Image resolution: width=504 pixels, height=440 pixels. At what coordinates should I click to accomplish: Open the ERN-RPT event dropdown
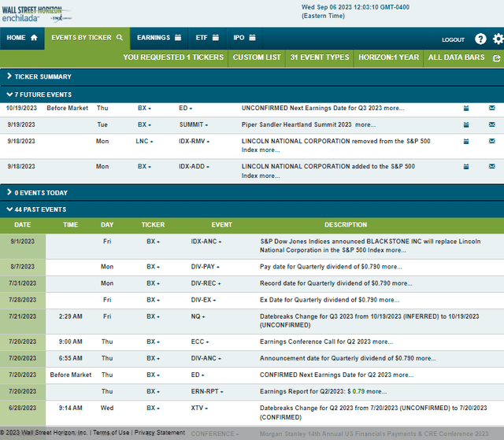[207, 391]
